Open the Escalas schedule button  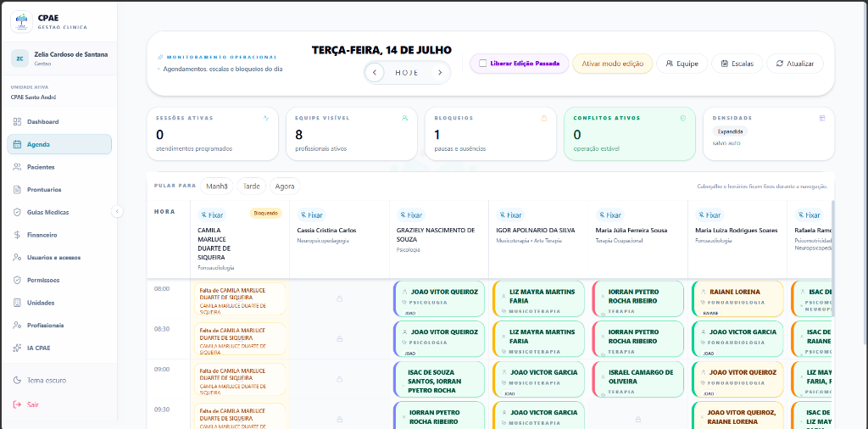pos(737,64)
